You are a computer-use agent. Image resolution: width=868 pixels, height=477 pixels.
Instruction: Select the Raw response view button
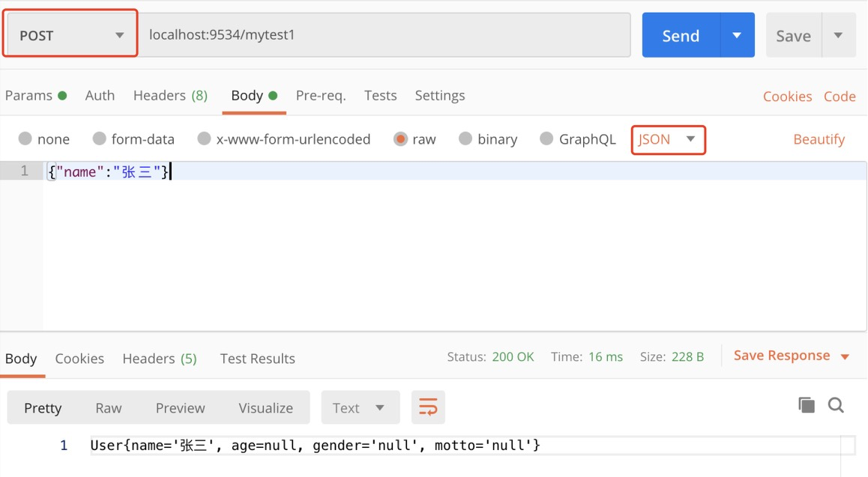tap(109, 407)
